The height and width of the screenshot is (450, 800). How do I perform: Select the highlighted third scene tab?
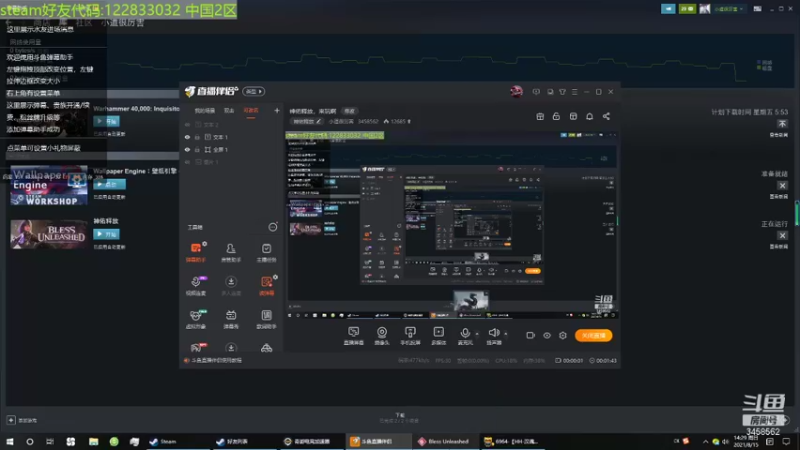(251, 111)
